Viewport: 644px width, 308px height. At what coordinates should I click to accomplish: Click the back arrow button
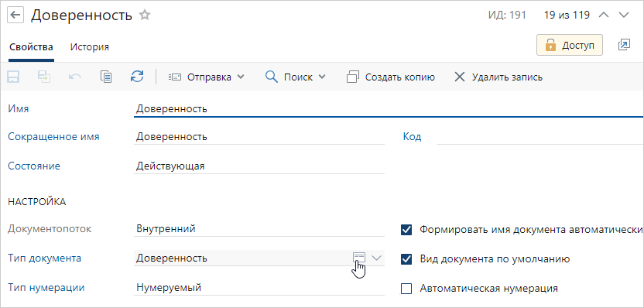15,15
